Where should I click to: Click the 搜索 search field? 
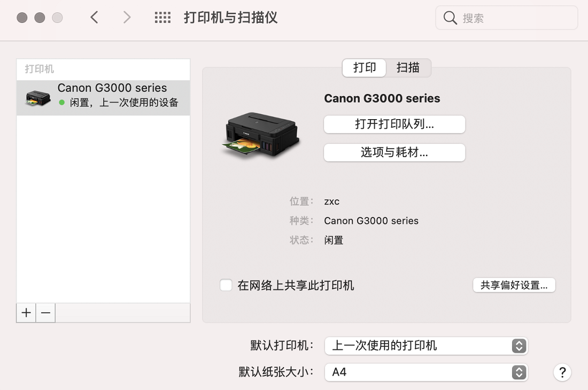pos(507,18)
